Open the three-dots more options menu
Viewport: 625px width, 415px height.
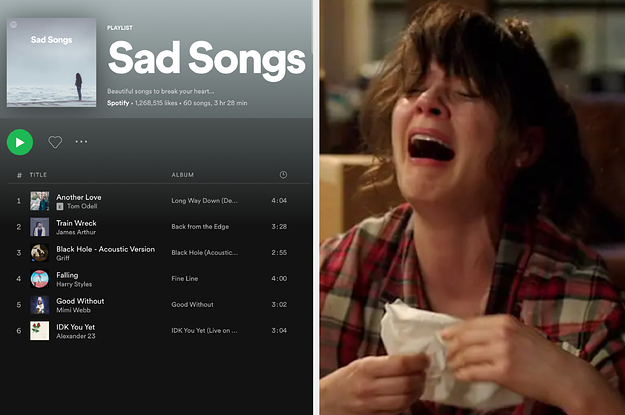pyautogui.click(x=81, y=142)
